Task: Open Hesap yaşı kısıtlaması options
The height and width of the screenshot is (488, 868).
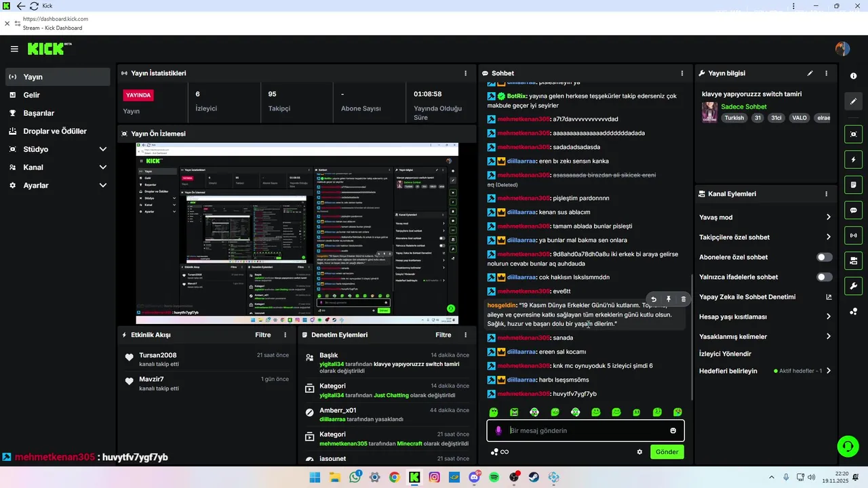Action: [x=766, y=317]
